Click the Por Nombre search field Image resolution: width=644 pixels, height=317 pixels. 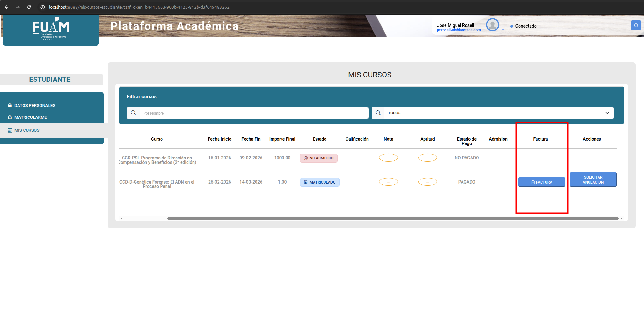pos(254,113)
